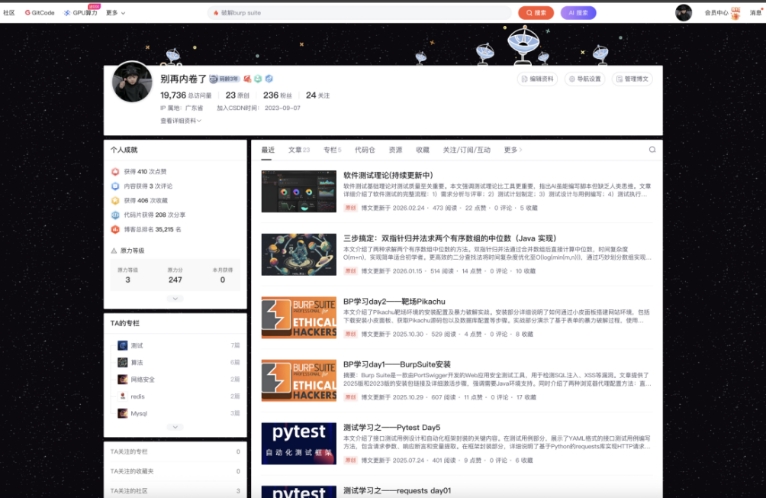
Task: Click the 测试 column cover icon
Action: (122, 345)
